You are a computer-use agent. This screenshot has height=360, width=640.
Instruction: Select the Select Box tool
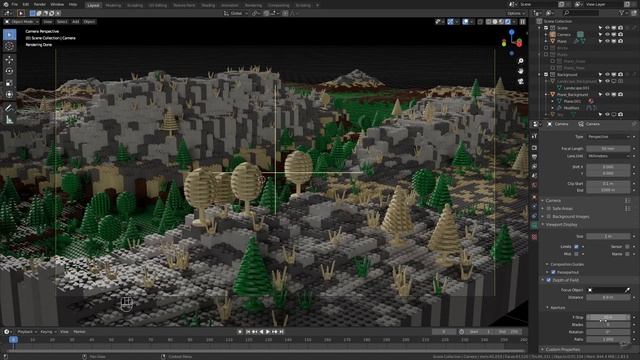click(x=9, y=35)
